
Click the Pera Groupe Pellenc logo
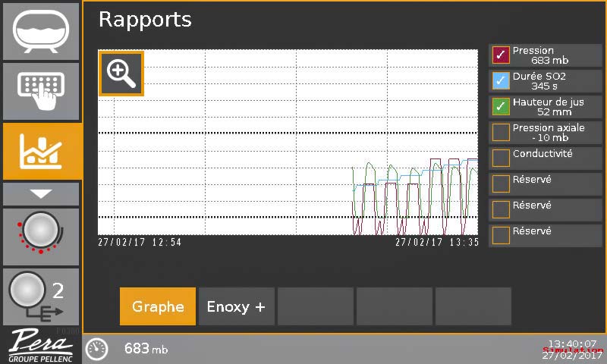click(x=40, y=346)
